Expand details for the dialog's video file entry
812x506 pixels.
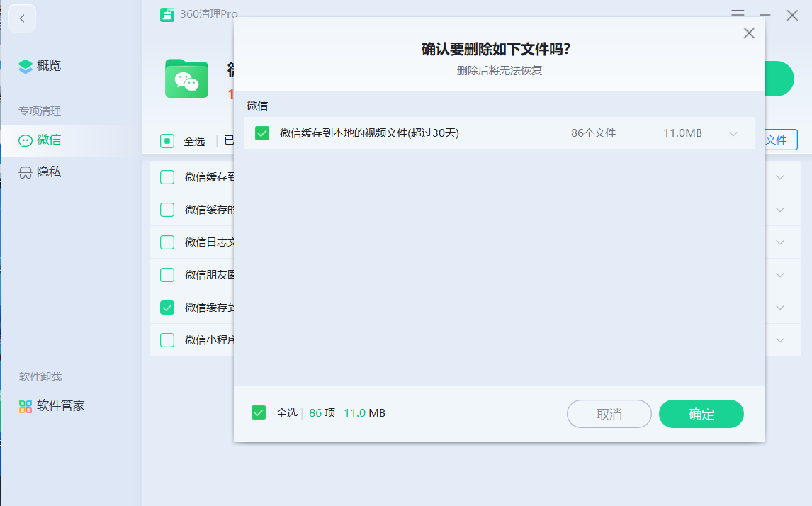click(735, 133)
